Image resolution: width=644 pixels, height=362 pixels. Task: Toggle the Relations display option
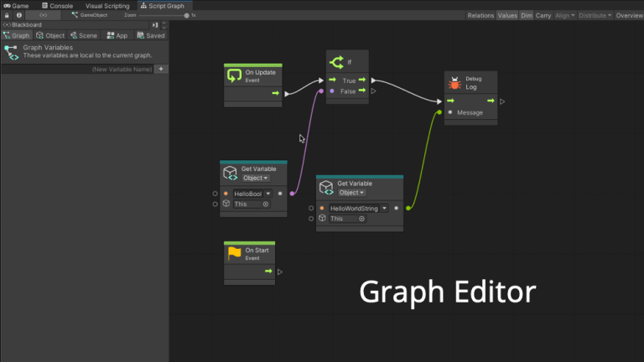coord(480,15)
